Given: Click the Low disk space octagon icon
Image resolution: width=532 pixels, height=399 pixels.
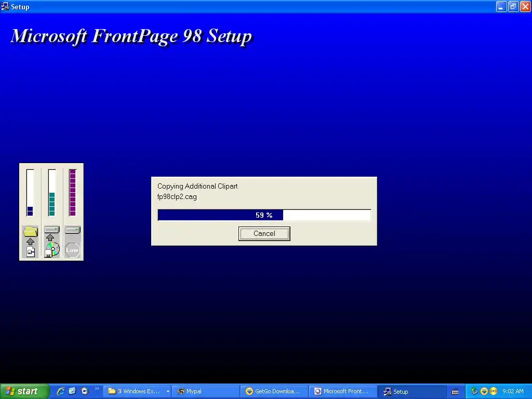Looking at the screenshot, I should (72, 250).
